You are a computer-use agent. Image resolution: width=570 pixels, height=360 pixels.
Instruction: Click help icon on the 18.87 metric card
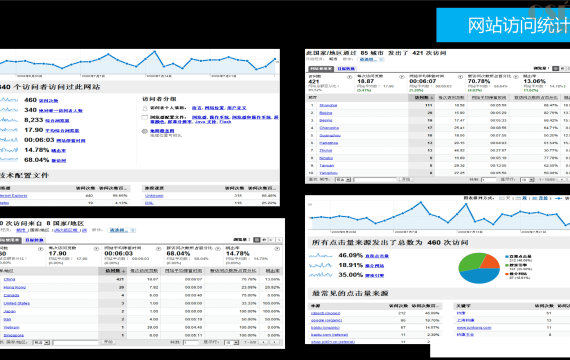(x=402, y=77)
